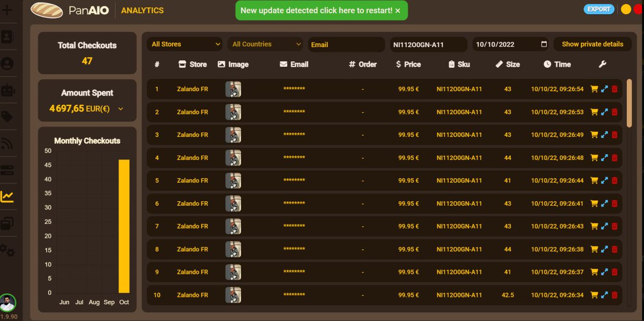Delete row 8 with trash icon
644x321 pixels.
(x=614, y=249)
